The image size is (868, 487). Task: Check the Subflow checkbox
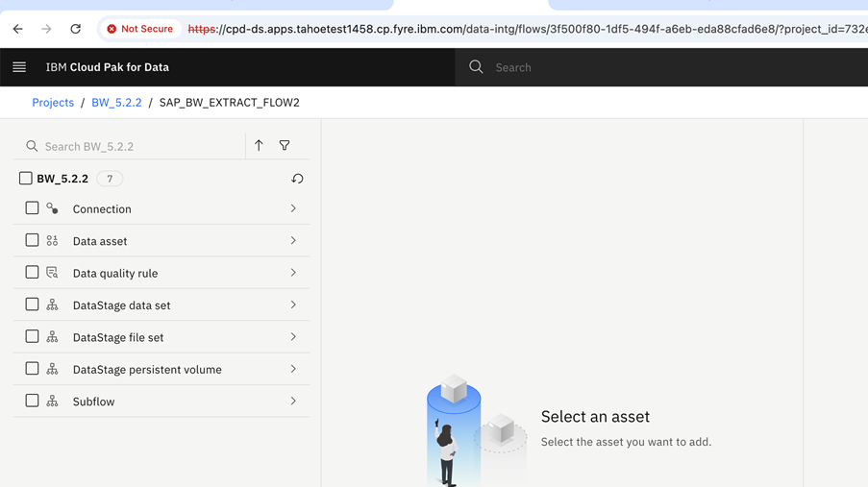(x=32, y=401)
